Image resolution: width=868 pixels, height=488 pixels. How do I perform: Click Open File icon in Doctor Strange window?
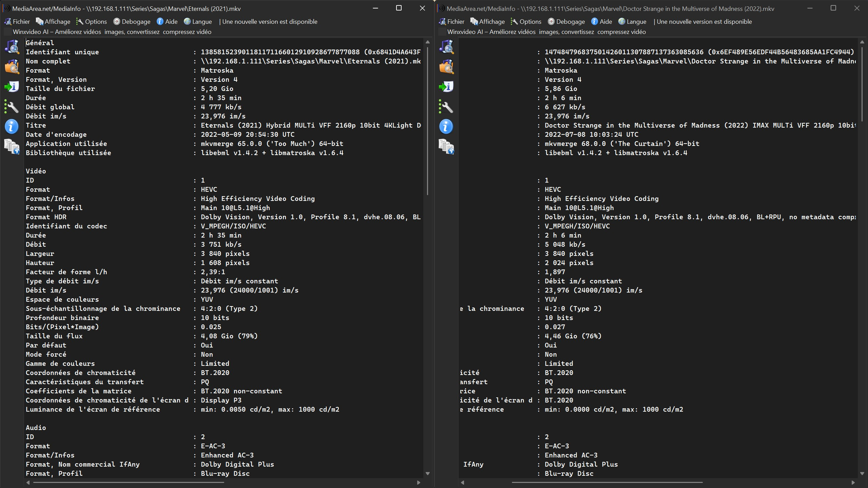446,47
